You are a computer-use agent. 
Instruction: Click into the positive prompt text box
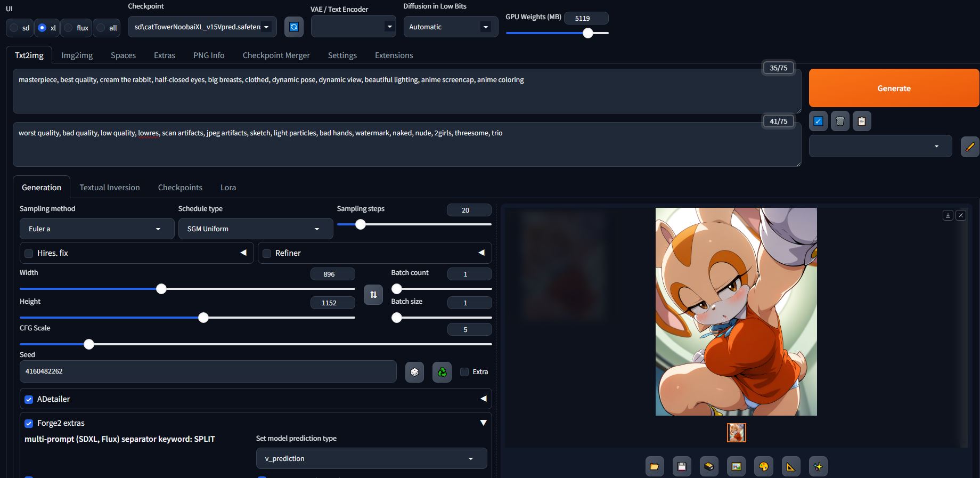(407, 91)
